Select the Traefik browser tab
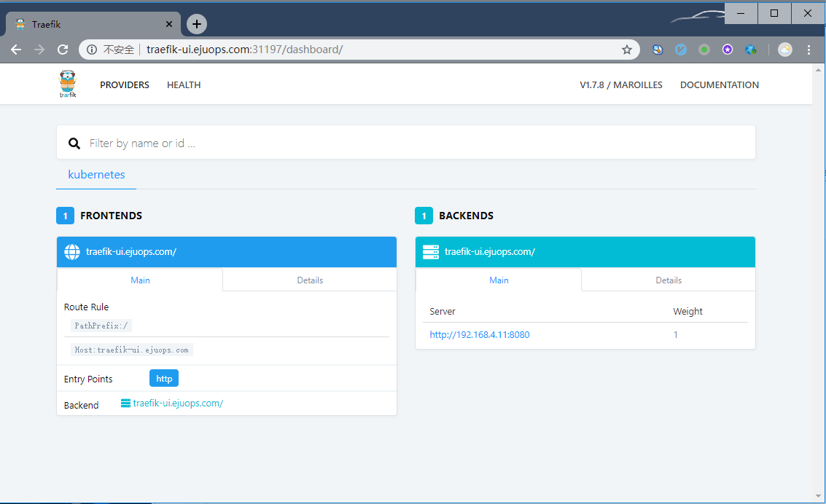826x504 pixels. coord(93,24)
